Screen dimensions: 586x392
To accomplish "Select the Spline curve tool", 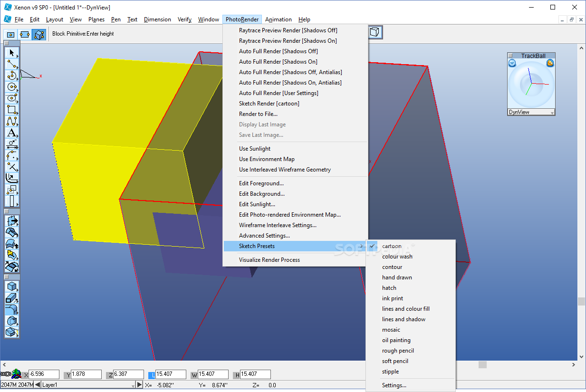I will coord(12,121).
